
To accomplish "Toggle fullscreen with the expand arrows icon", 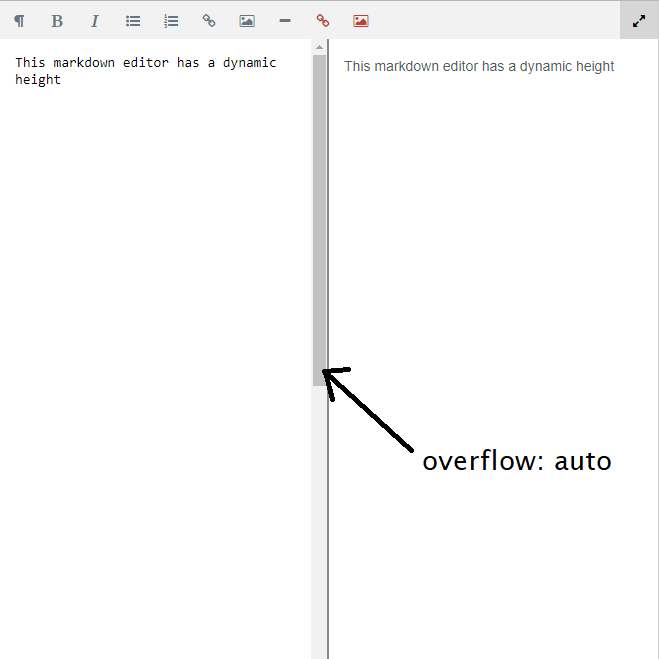I will click(639, 21).
